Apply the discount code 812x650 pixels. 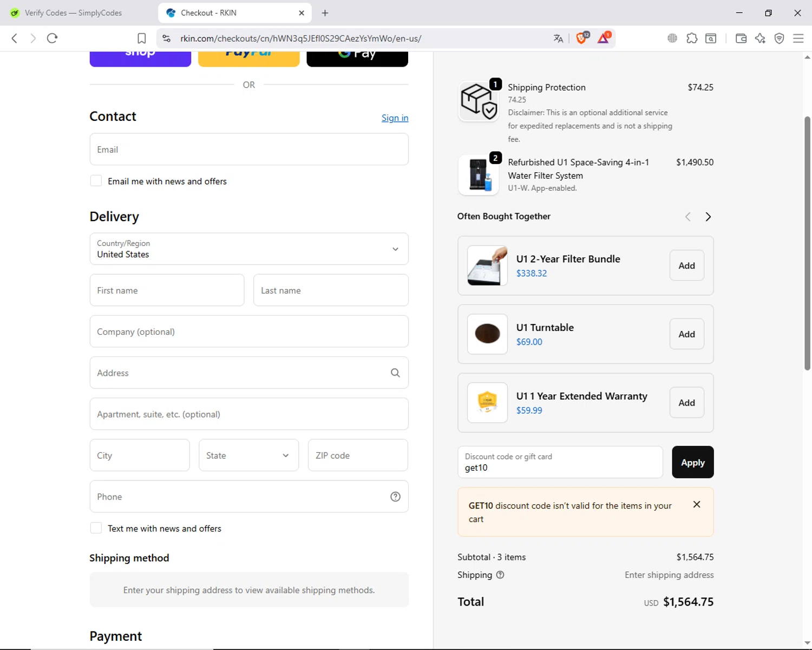[x=693, y=462]
